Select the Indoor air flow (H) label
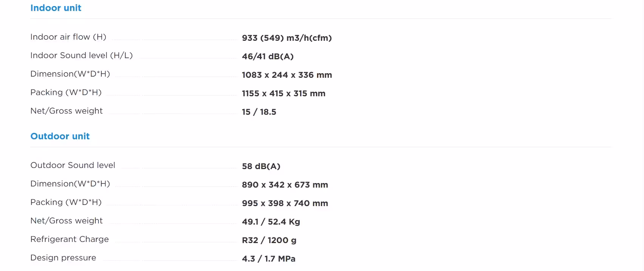Viewport: 644px width, 271px height. click(68, 37)
